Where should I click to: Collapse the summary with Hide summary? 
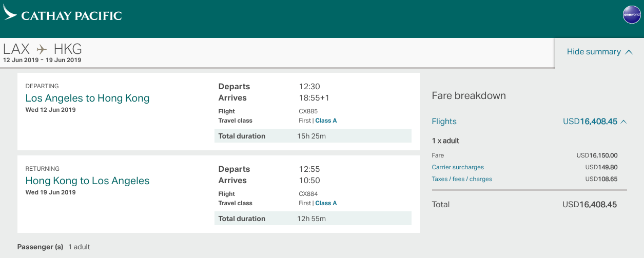[x=599, y=52]
